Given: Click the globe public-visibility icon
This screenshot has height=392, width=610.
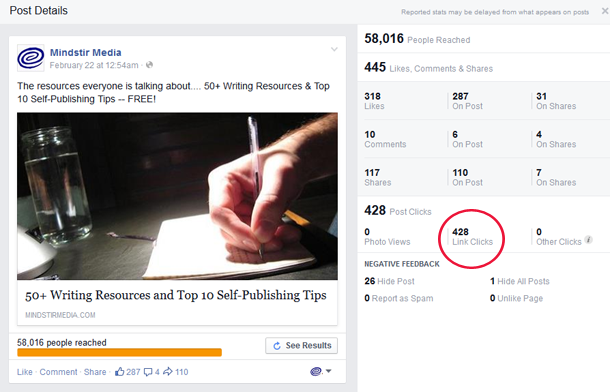Looking at the screenshot, I should [149, 65].
